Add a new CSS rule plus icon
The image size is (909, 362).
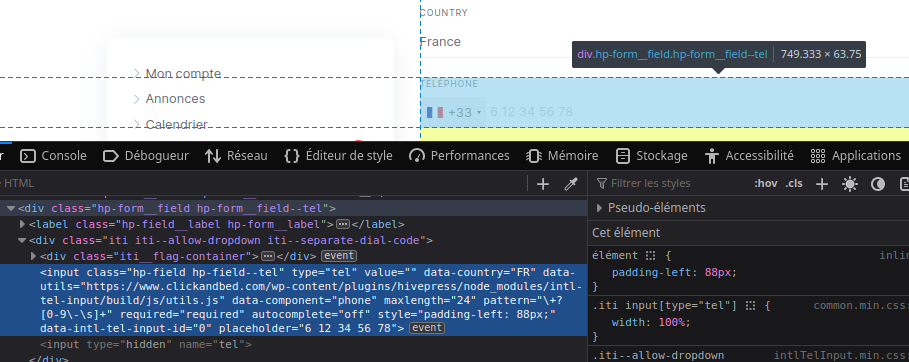click(821, 184)
